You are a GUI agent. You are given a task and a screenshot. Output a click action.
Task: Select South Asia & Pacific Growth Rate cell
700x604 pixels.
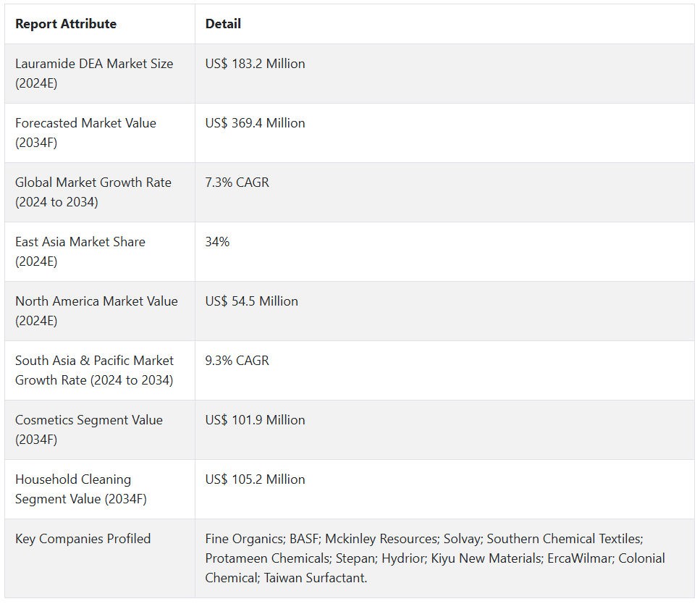tap(94, 370)
